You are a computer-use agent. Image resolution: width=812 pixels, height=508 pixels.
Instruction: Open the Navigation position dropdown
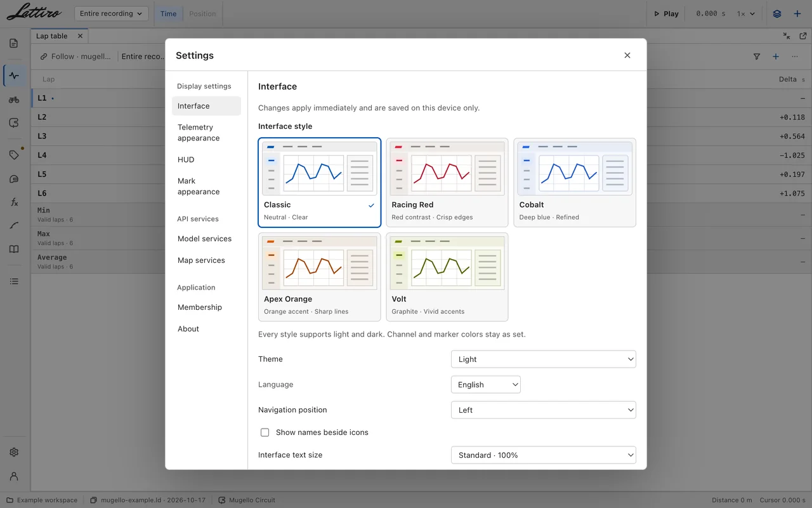tap(544, 410)
